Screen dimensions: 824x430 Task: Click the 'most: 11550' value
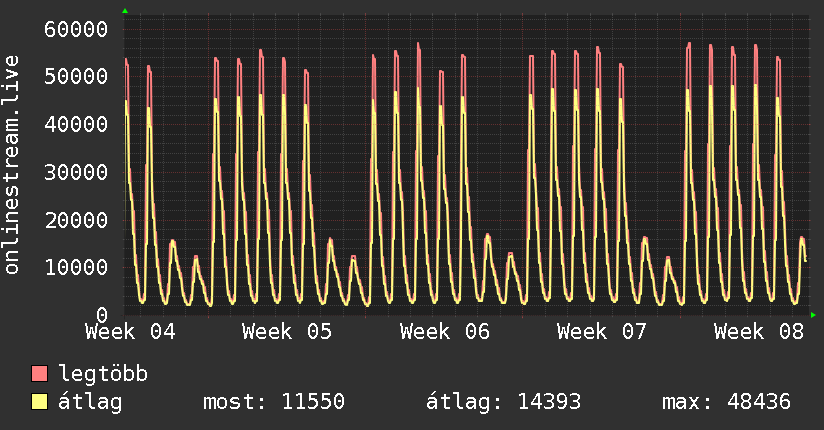[274, 402]
